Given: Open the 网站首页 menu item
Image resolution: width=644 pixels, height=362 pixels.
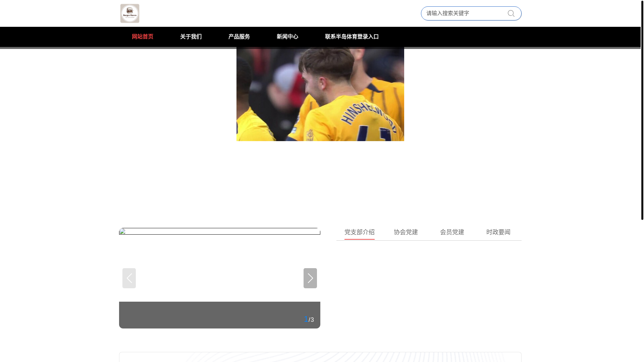Looking at the screenshot, I should (x=143, y=37).
